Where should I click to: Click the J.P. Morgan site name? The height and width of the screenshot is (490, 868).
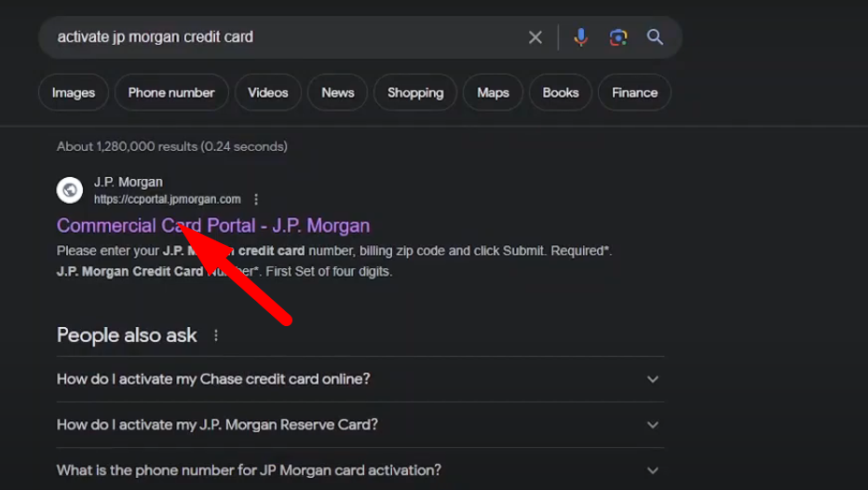[x=129, y=183]
